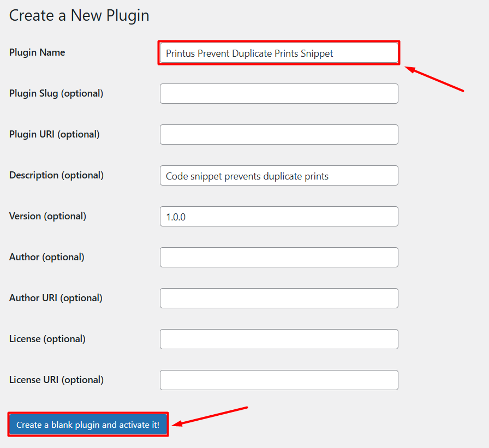This screenshot has height=448, width=489.
Task: Focus the Plugin Slug text box
Action: click(x=279, y=93)
